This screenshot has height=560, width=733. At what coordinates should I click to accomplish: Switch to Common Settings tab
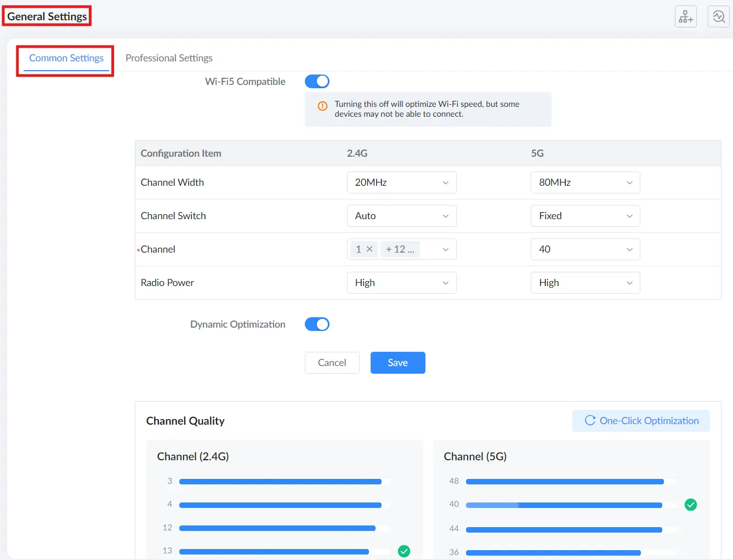pos(66,58)
